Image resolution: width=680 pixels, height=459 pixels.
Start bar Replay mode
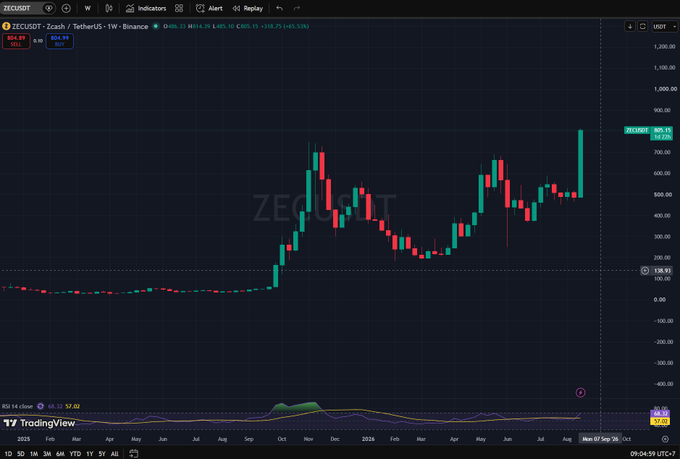click(x=248, y=8)
